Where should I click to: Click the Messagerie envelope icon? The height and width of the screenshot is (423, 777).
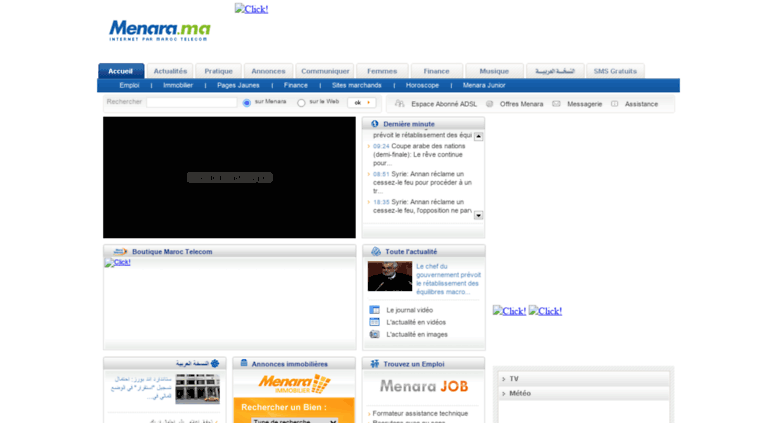[x=556, y=104]
